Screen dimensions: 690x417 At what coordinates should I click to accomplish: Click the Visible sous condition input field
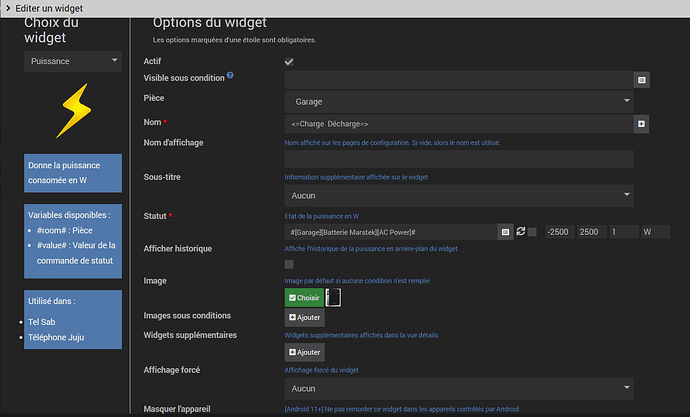[x=459, y=80]
